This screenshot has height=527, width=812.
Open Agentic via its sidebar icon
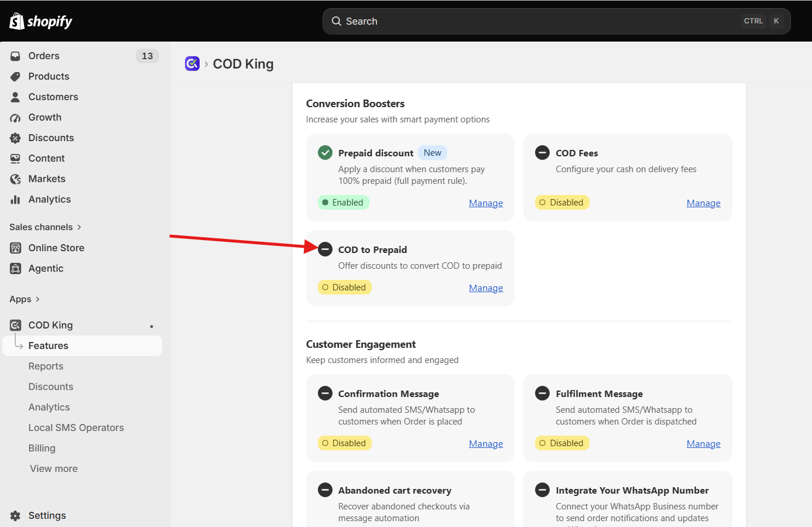click(x=15, y=268)
